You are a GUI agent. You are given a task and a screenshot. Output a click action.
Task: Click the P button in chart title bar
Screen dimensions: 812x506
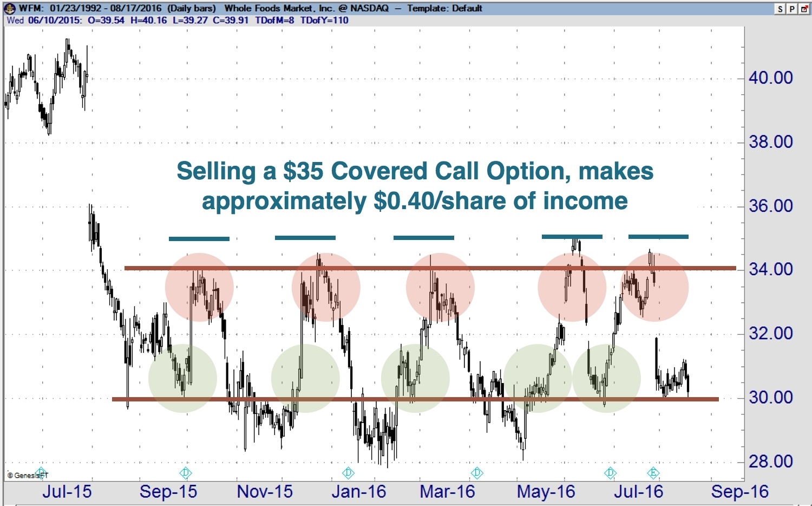pos(791,9)
